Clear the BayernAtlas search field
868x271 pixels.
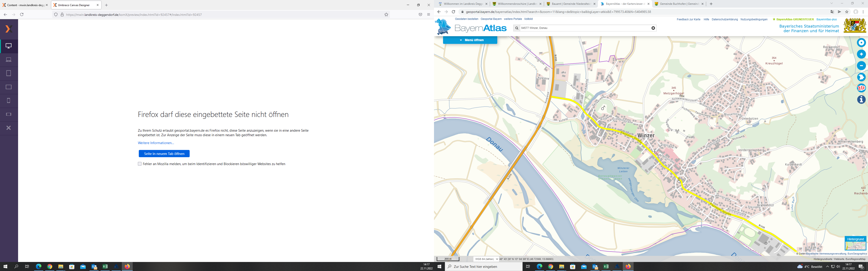coord(653,28)
